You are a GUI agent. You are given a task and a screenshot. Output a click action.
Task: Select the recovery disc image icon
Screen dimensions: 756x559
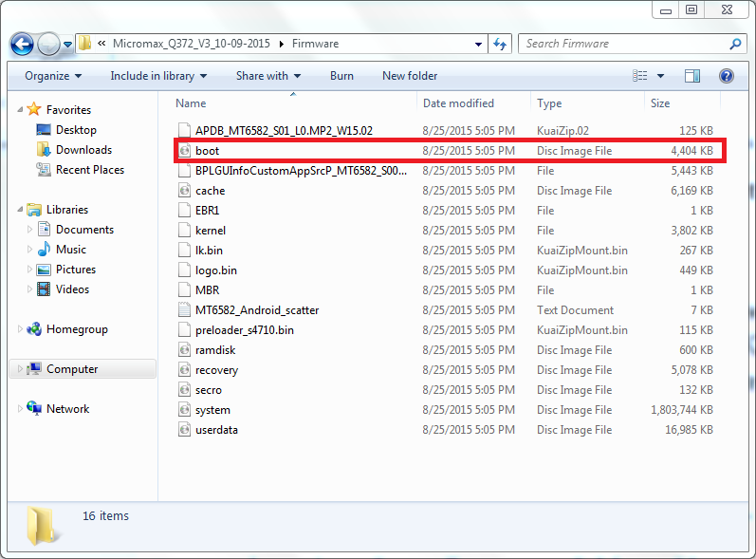185,370
